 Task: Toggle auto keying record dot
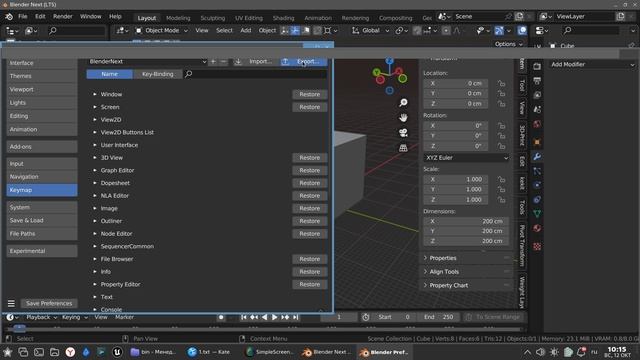point(221,317)
